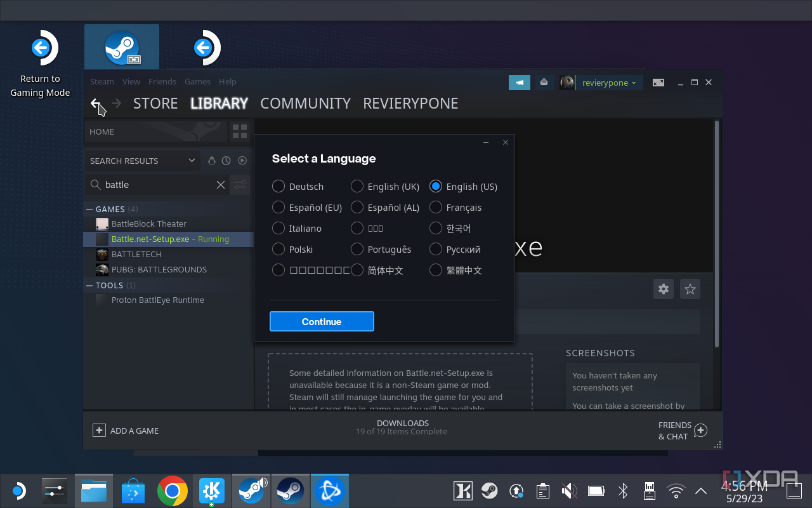The width and height of the screenshot is (812, 508).
Task: Open the REVIERYPONE profile tab
Action: 410,104
